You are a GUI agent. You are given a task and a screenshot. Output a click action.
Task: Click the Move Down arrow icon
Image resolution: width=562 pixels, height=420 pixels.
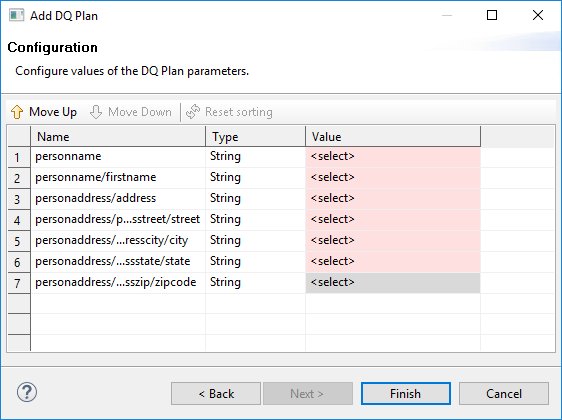point(96,112)
